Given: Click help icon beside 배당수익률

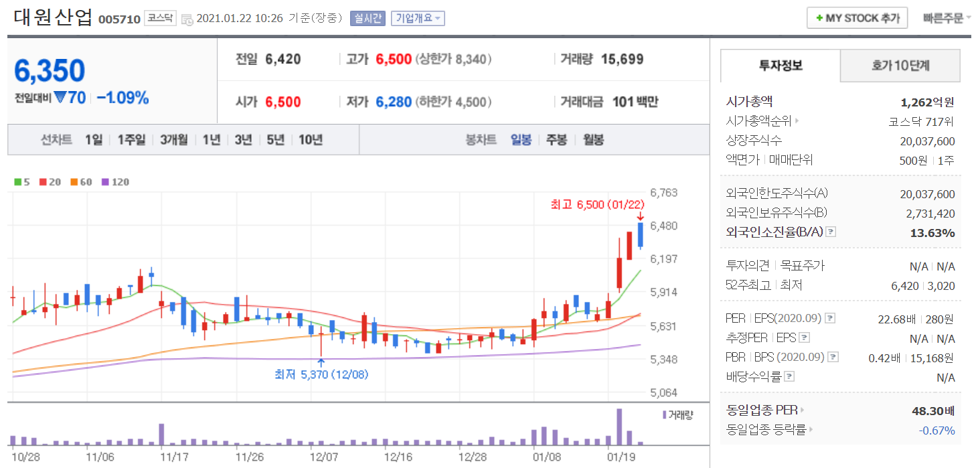Looking at the screenshot, I should (789, 377).
